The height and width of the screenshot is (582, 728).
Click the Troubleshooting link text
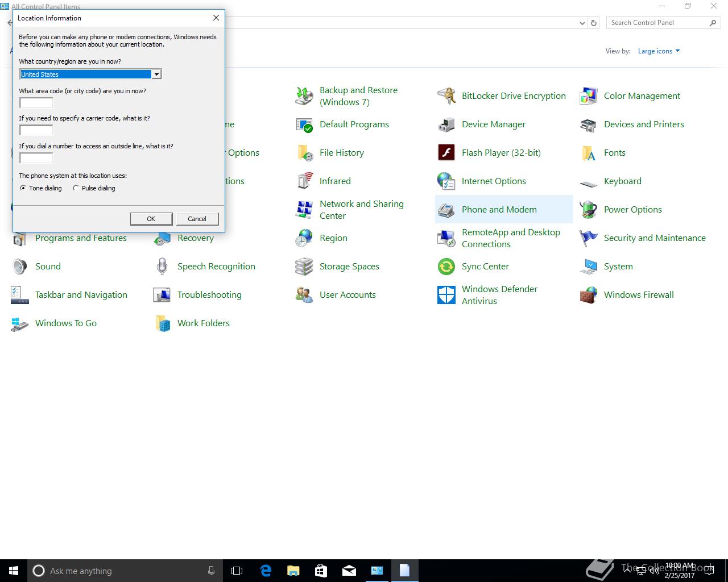point(209,295)
